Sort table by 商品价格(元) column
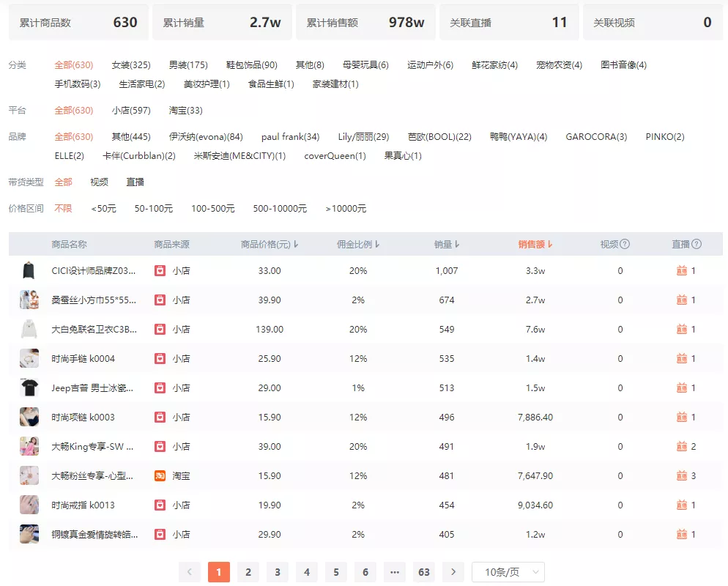The width and height of the screenshot is (728, 586). click(x=269, y=245)
